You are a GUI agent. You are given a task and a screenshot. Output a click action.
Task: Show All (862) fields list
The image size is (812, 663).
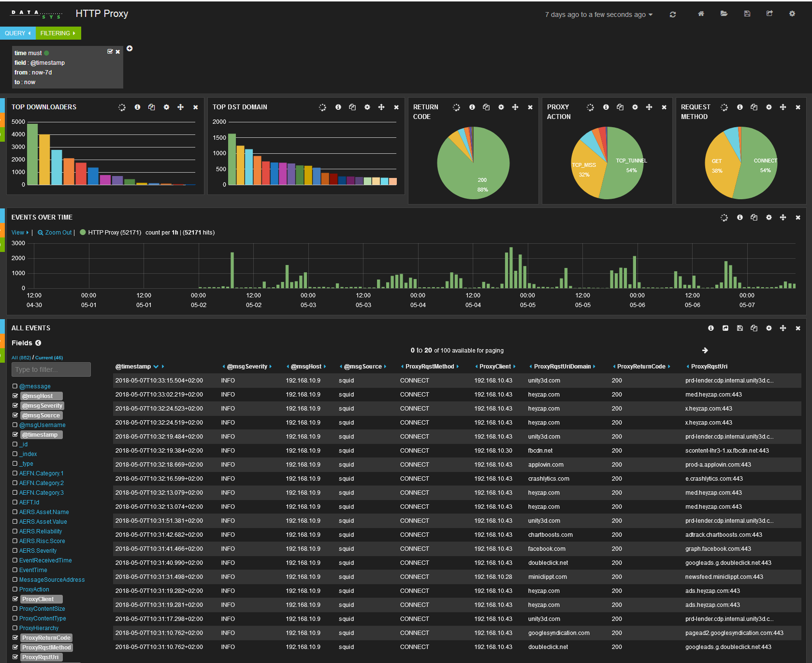[x=21, y=358]
